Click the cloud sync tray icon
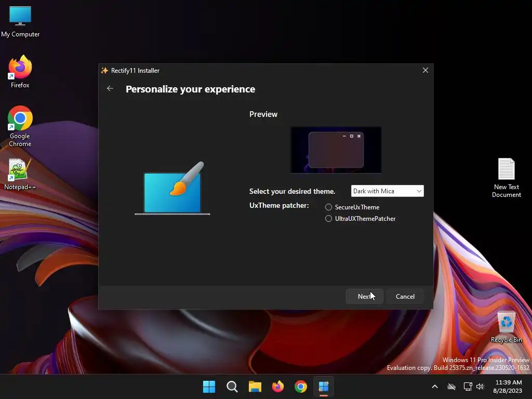The image size is (532, 399). [x=451, y=387]
